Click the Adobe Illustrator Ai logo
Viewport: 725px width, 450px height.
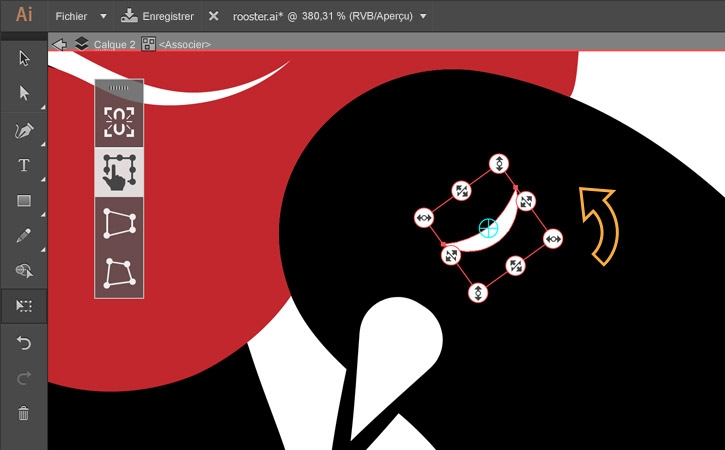click(24, 15)
